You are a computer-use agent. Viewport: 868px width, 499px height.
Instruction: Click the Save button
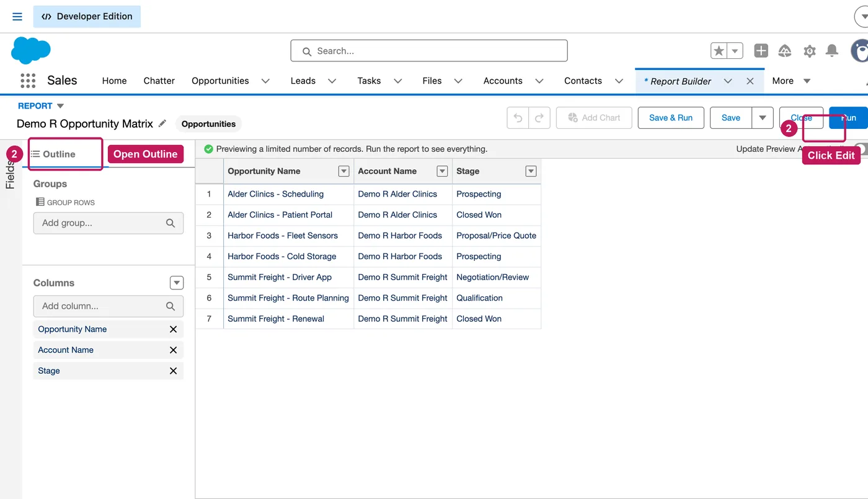pyautogui.click(x=731, y=118)
